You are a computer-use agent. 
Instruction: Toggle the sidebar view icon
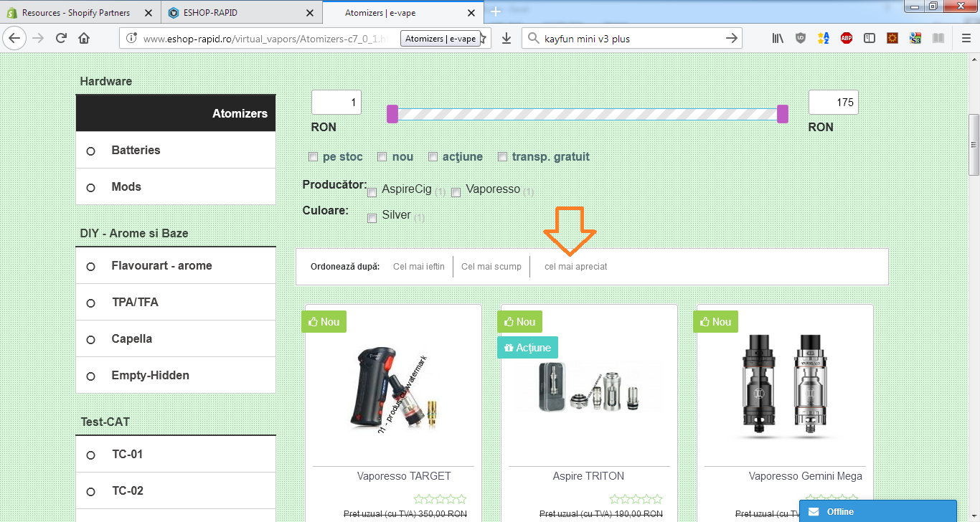coord(870,39)
